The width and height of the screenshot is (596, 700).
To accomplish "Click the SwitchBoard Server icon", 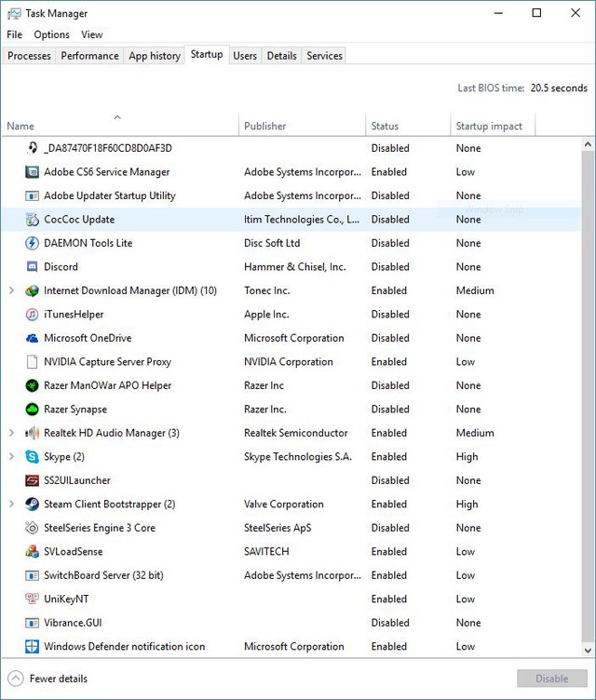I will point(32,575).
